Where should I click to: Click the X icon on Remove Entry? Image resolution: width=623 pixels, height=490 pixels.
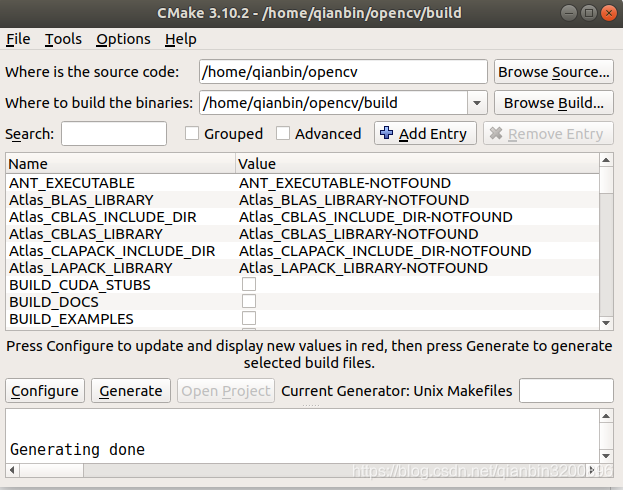click(x=496, y=133)
